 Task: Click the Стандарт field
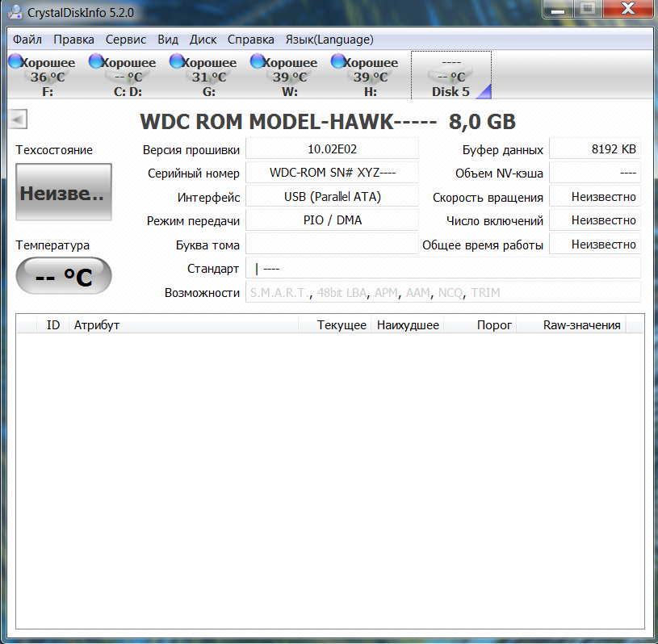click(x=443, y=268)
